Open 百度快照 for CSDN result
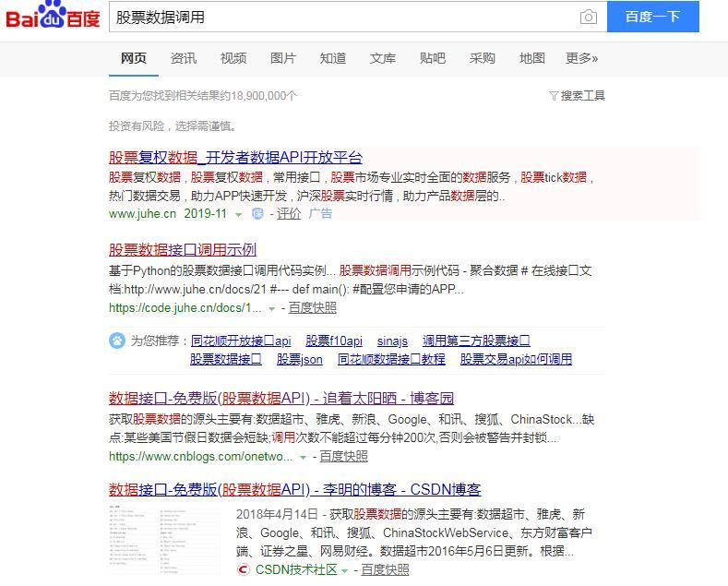 pyautogui.click(x=385, y=569)
